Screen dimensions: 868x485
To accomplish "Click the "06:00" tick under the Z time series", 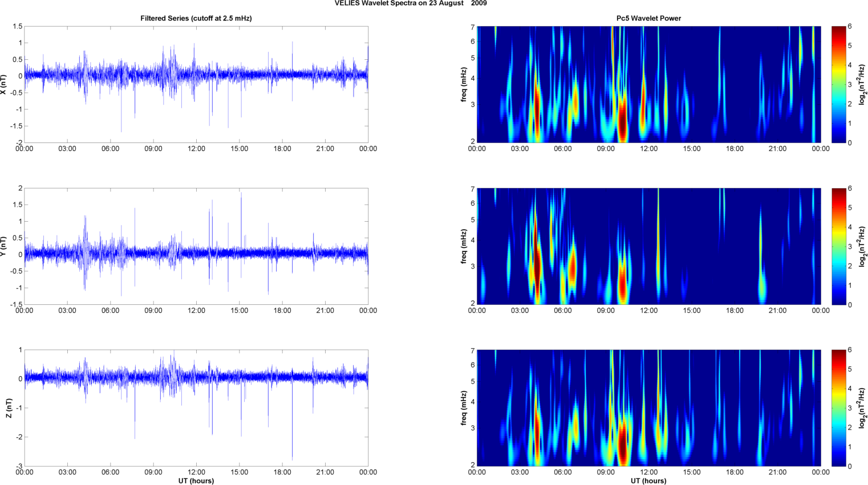I will tap(110, 472).
